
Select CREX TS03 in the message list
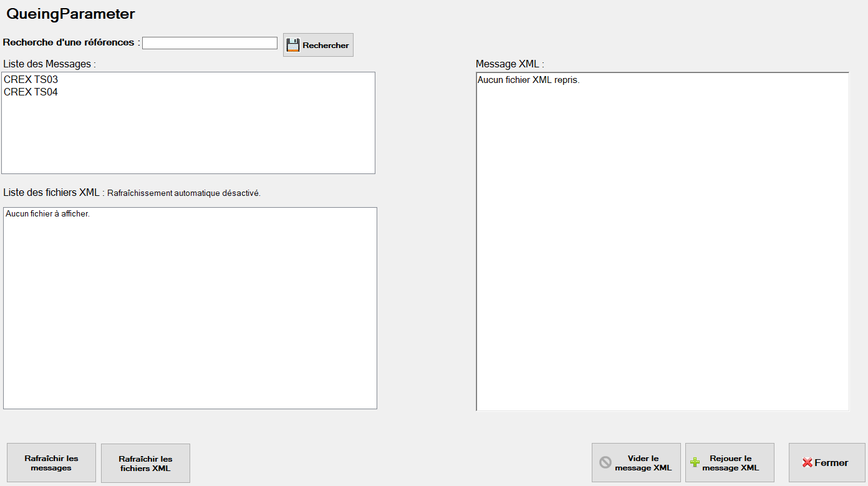pos(31,80)
